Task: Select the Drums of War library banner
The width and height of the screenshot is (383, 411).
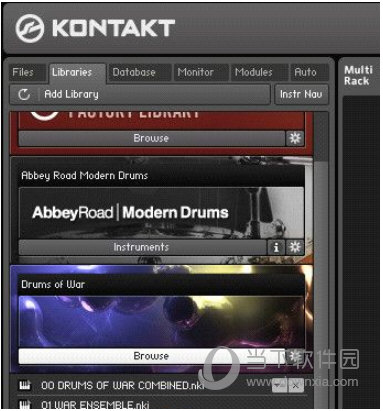Action: [x=161, y=322]
